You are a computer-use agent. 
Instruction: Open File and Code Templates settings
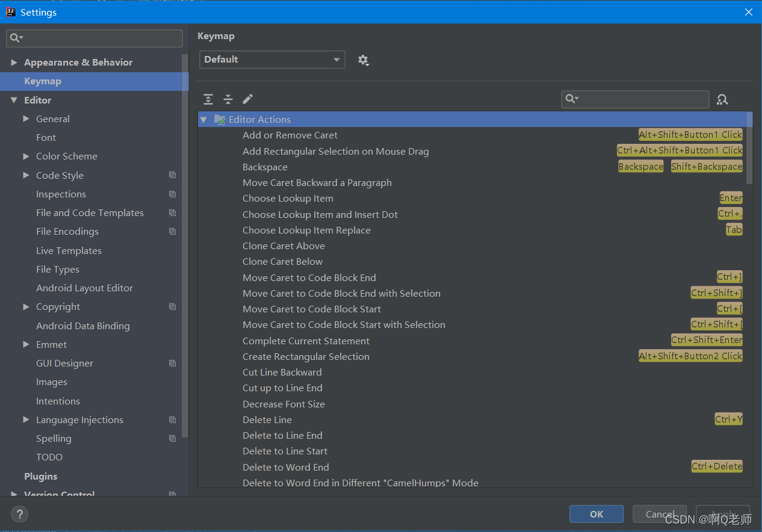click(x=90, y=212)
